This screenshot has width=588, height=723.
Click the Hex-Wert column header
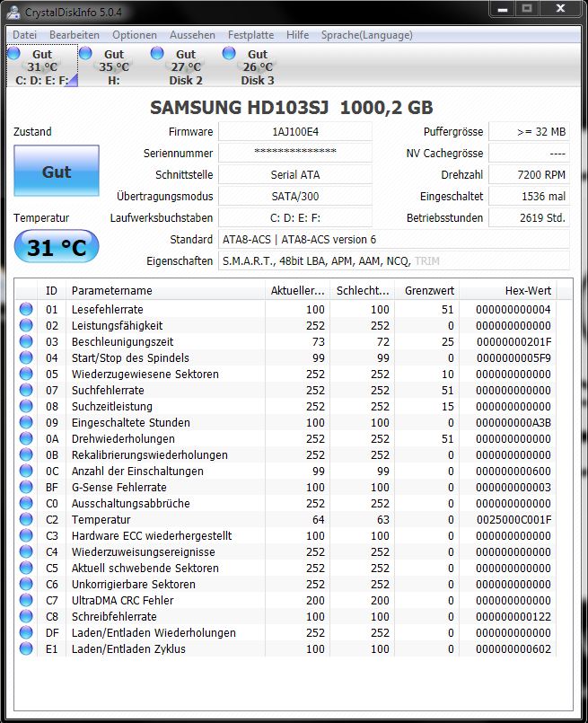click(x=508, y=290)
